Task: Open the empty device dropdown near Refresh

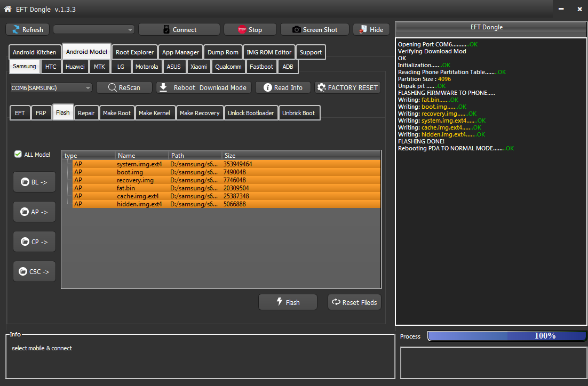Action: coord(94,30)
